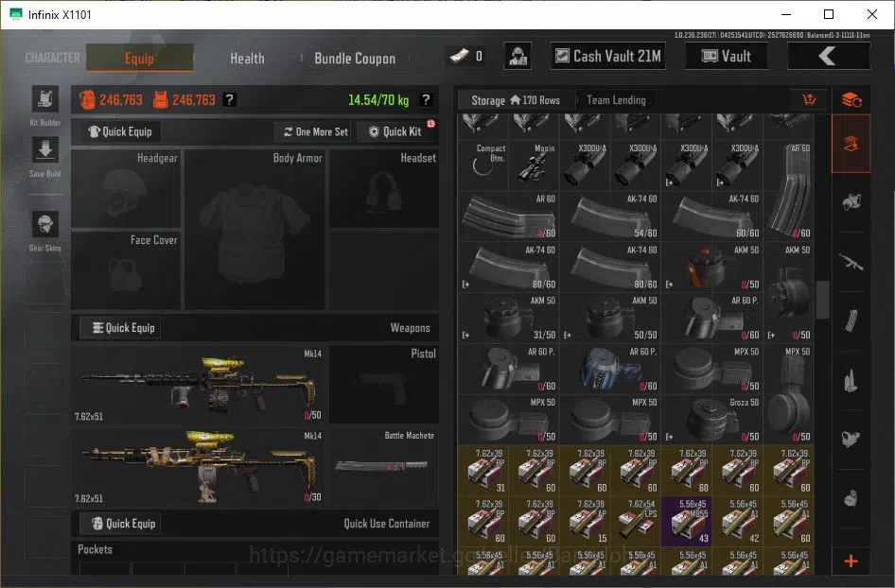Open the Gear Skins icon
The image size is (895, 588).
tap(45, 224)
